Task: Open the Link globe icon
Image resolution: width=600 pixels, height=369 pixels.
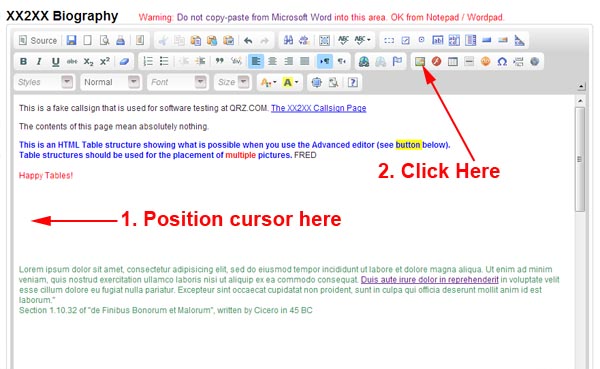Action: (364, 61)
